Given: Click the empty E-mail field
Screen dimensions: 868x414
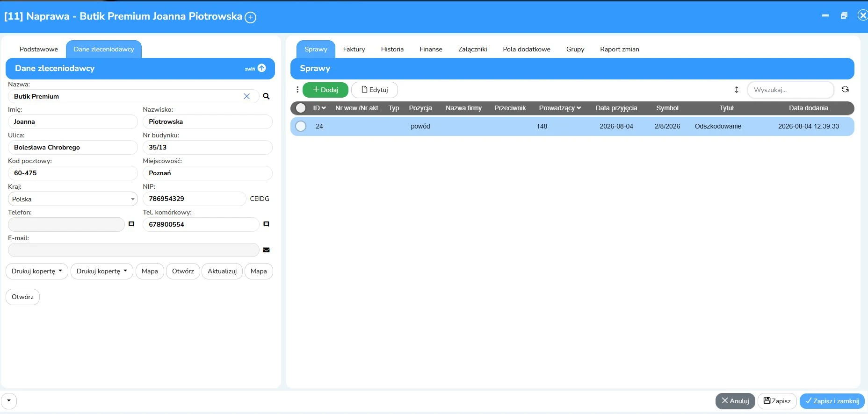Looking at the screenshot, I should click(x=134, y=250).
